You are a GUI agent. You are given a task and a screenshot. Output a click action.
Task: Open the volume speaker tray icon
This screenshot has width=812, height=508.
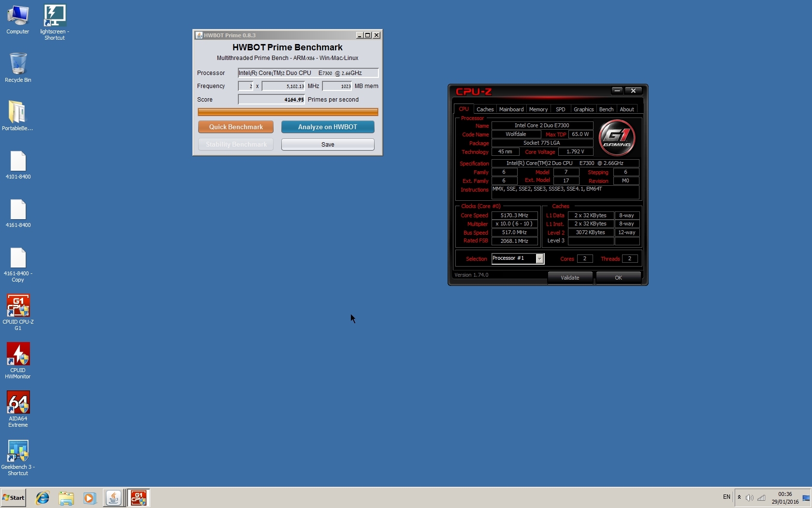(750, 498)
